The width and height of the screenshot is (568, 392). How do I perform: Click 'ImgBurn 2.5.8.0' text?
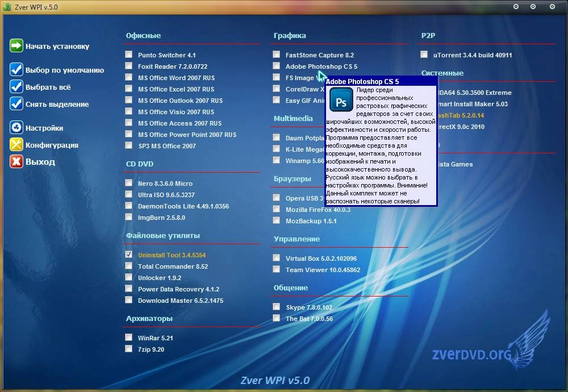tap(161, 218)
